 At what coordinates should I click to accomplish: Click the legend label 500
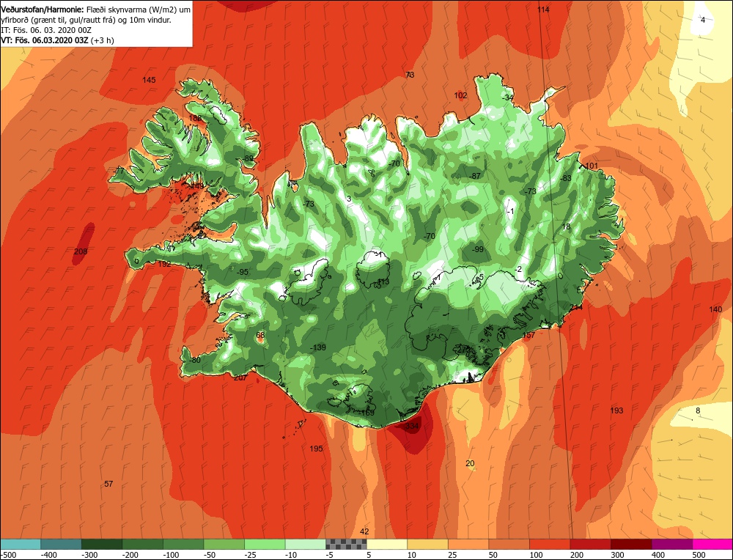pyautogui.click(x=699, y=555)
